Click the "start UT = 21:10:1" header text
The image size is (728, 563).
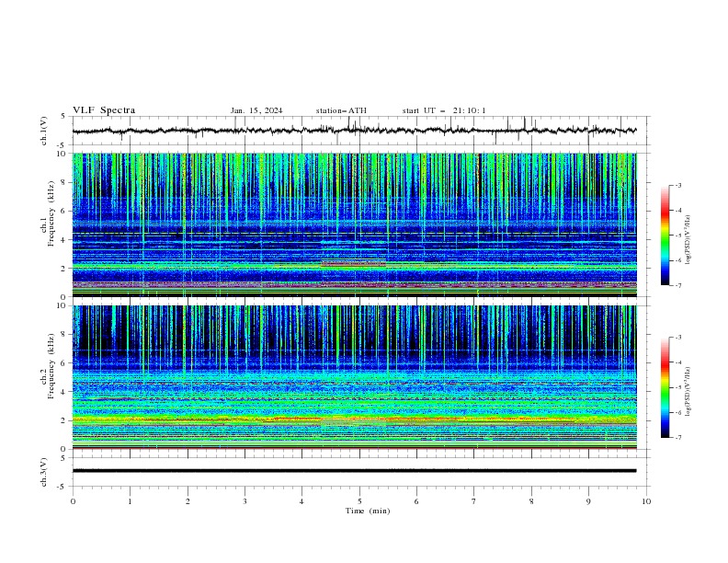point(443,110)
